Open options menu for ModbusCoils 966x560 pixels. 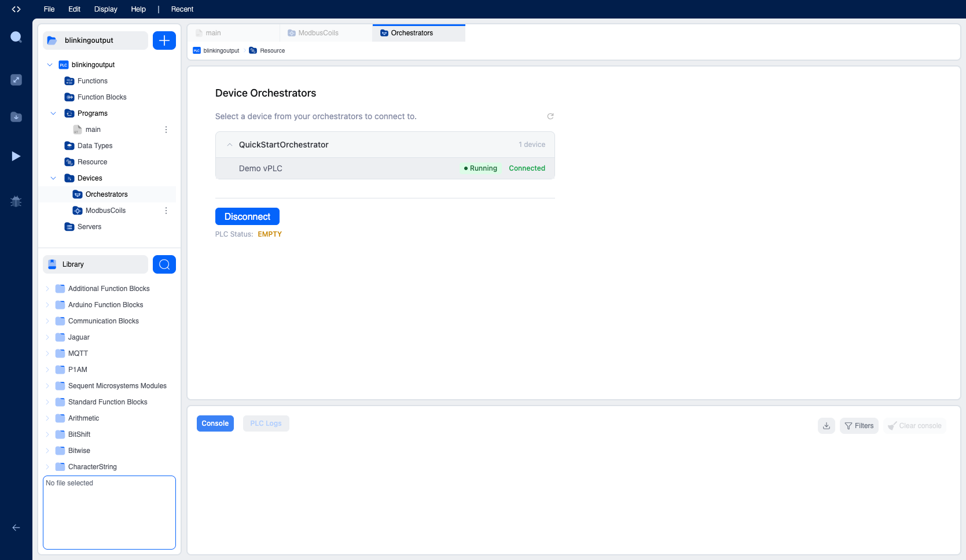pos(166,211)
